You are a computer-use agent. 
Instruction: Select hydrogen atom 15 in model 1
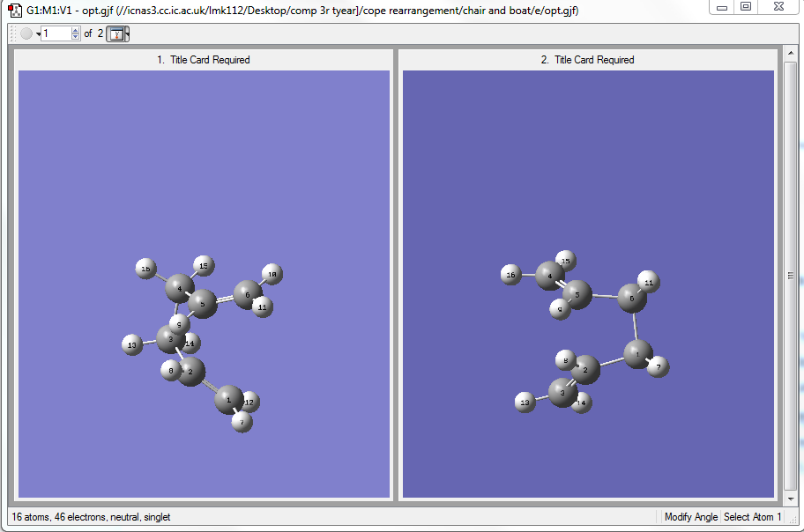204,265
